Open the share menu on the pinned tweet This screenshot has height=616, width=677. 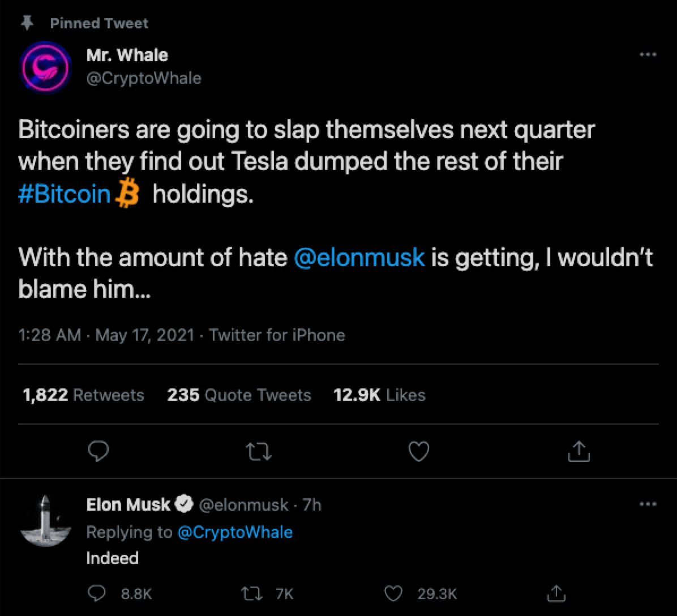point(578,451)
